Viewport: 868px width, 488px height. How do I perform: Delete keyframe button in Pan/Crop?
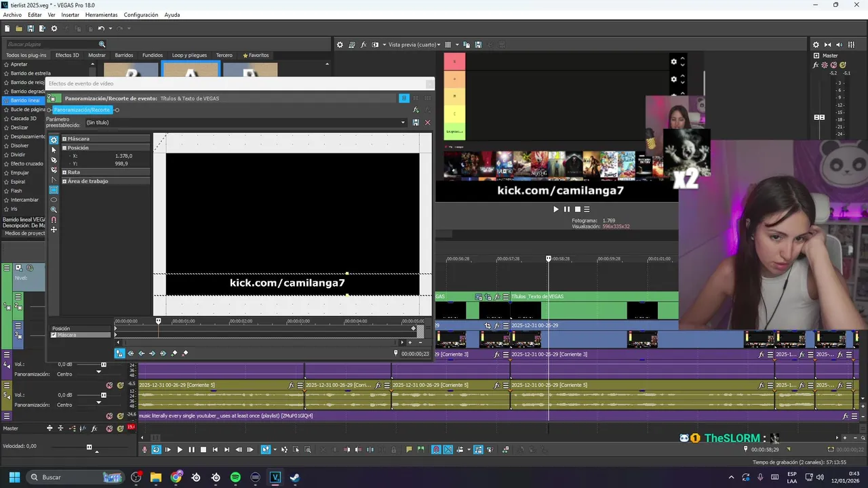[184, 353]
